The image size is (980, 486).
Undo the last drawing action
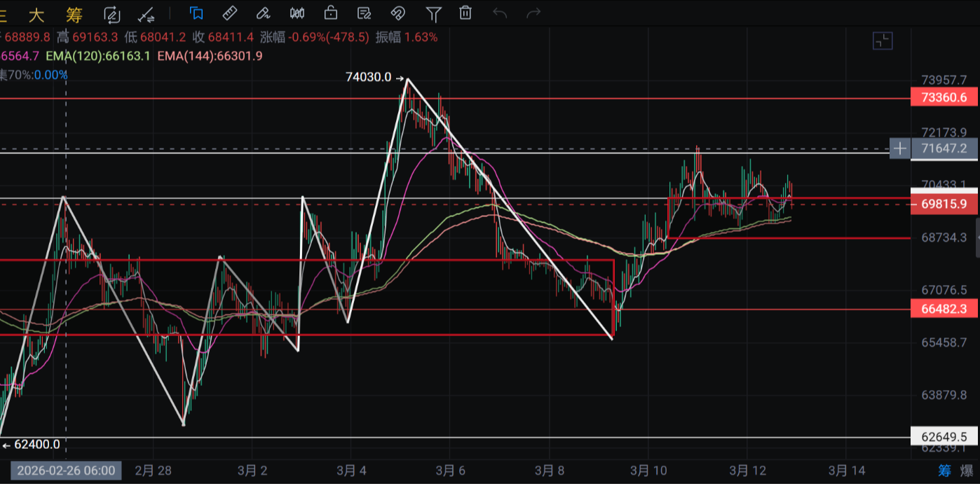tap(500, 13)
